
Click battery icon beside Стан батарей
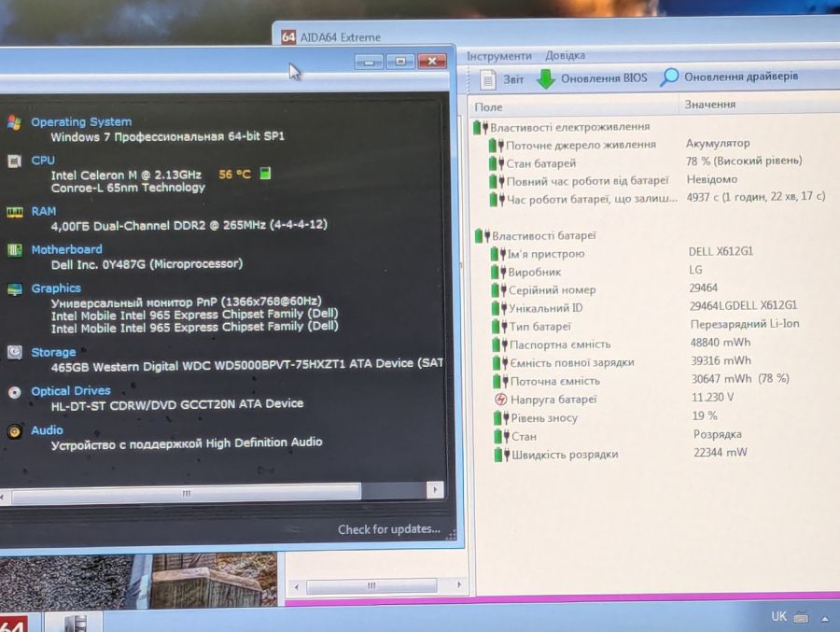click(497, 163)
